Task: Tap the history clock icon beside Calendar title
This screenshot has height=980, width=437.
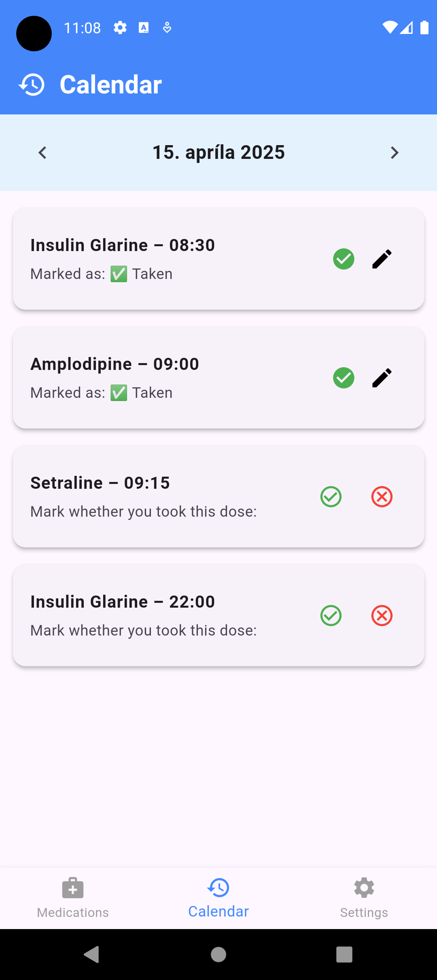Action: [32, 85]
